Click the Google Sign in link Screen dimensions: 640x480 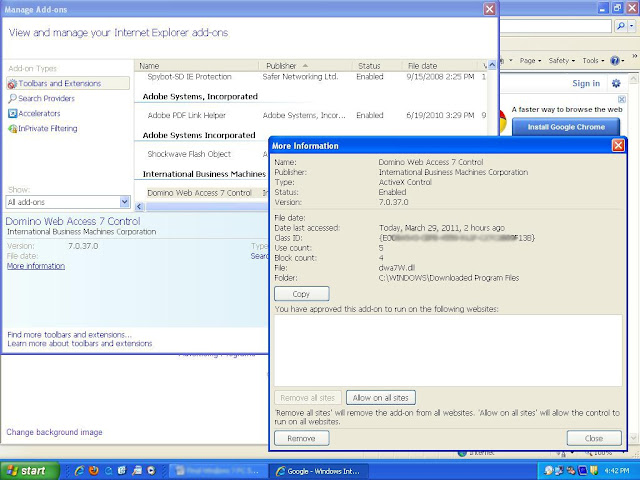tap(586, 83)
